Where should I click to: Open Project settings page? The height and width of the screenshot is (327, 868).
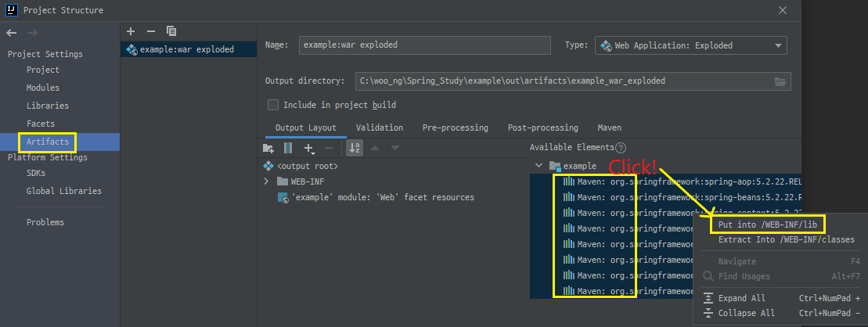tap(42, 70)
